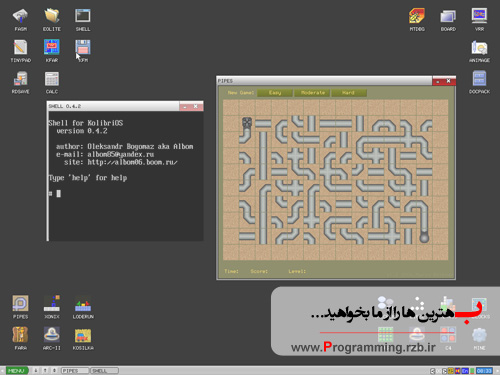Image resolution: width=500 pixels, height=375 pixels.
Task: Switch to SHELL task in taskbar
Action: [x=104, y=371]
